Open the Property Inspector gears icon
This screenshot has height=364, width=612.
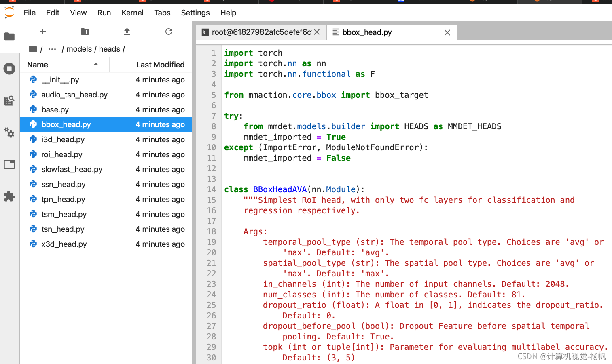(9, 132)
